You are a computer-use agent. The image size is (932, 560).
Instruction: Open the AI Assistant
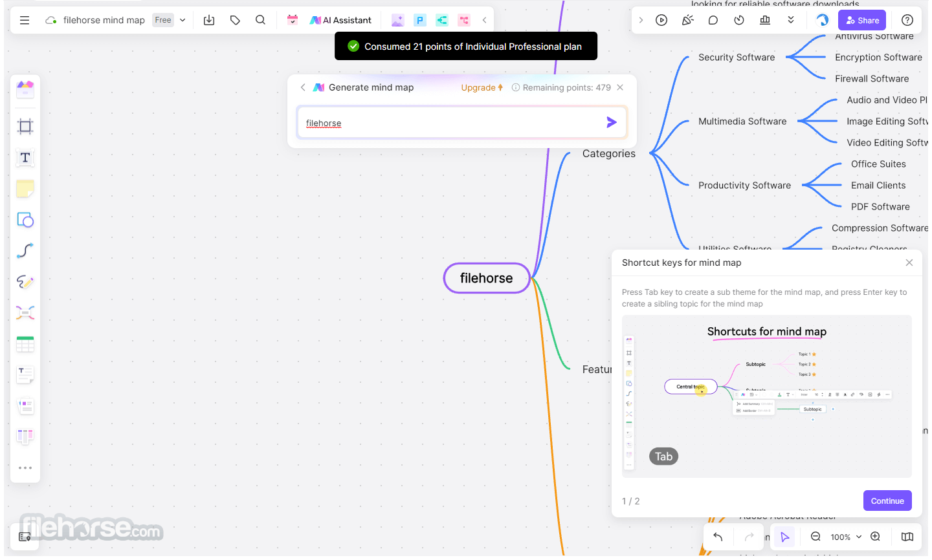point(340,20)
